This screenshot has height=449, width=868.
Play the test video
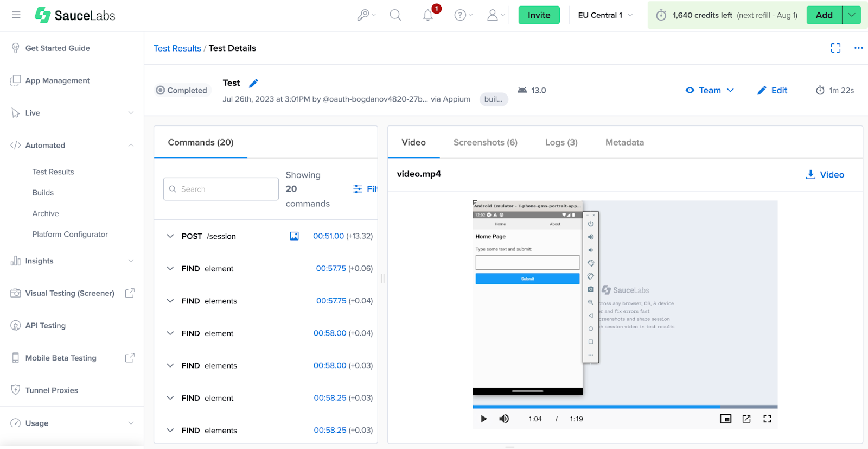click(x=484, y=419)
